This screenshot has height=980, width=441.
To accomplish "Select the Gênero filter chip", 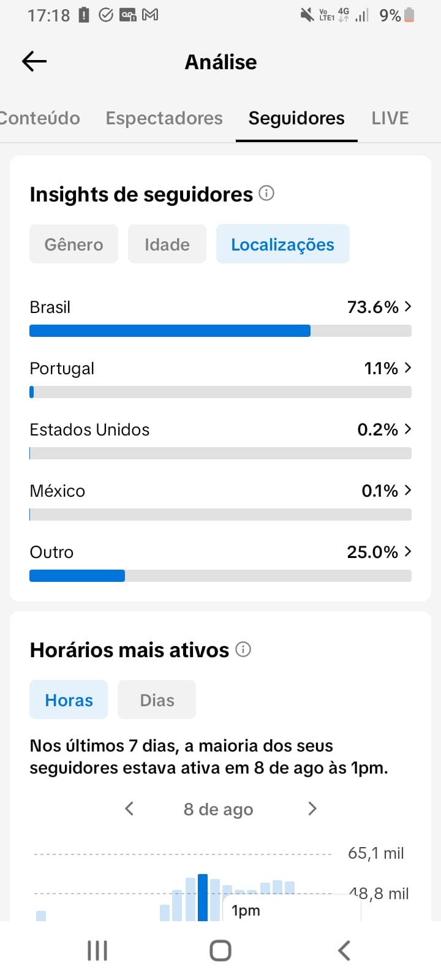I will [73, 244].
